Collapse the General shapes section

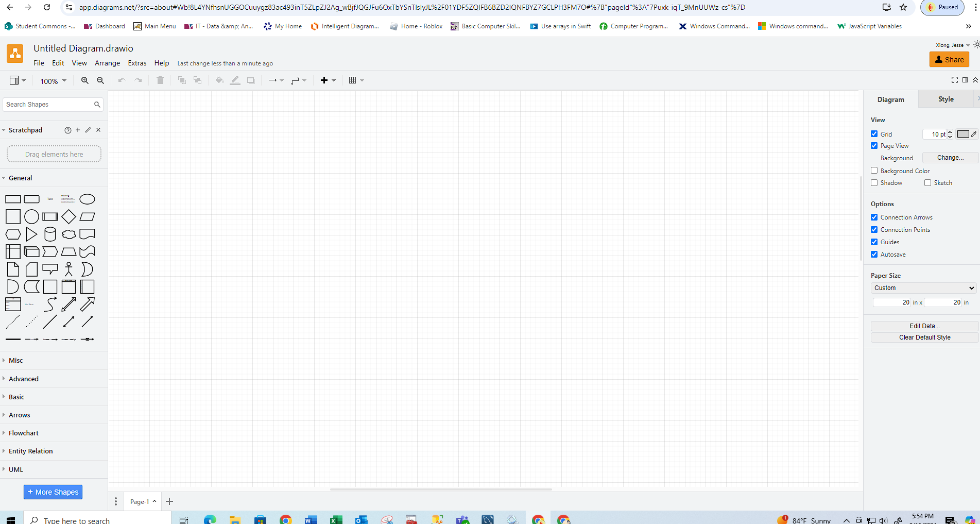[x=21, y=178]
